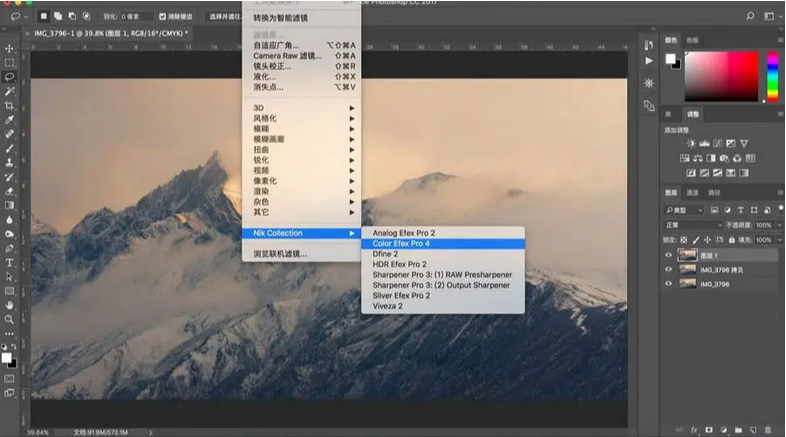Toggle visibility of IMG_3796 拷贝 layer
Viewport: 786px width, 437px height.
click(668, 270)
